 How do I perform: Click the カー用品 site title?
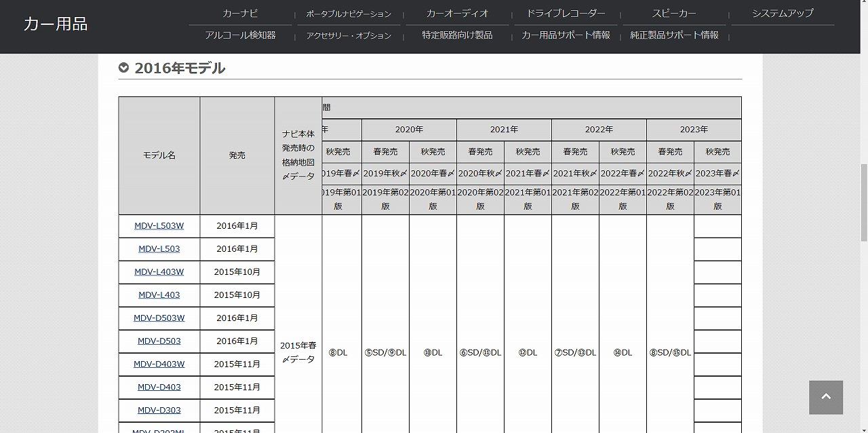point(56,24)
